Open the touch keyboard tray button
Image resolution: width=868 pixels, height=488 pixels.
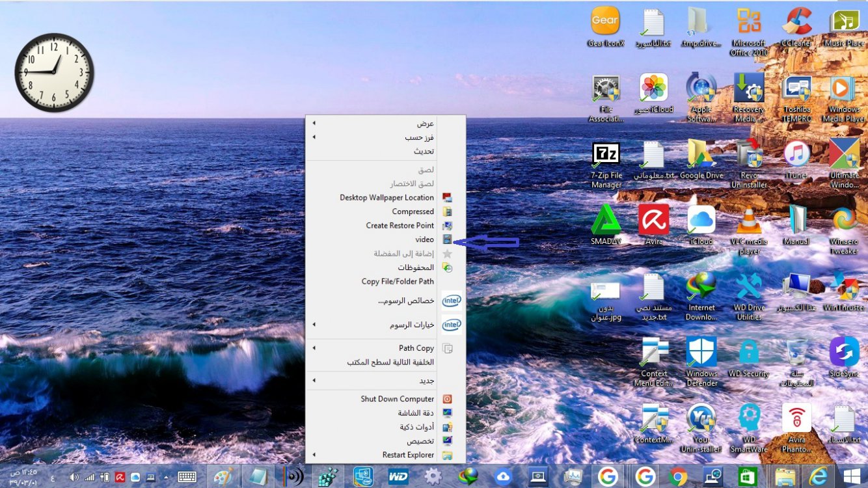click(x=187, y=477)
